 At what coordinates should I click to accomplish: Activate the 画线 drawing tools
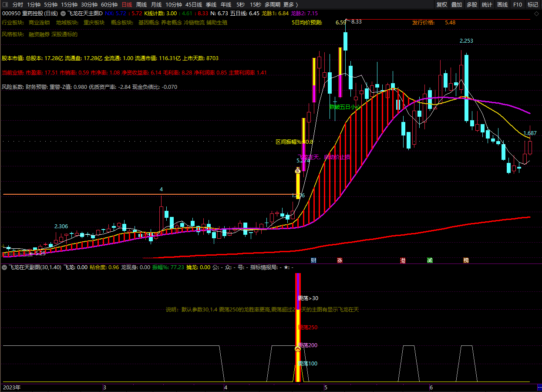[502, 4]
